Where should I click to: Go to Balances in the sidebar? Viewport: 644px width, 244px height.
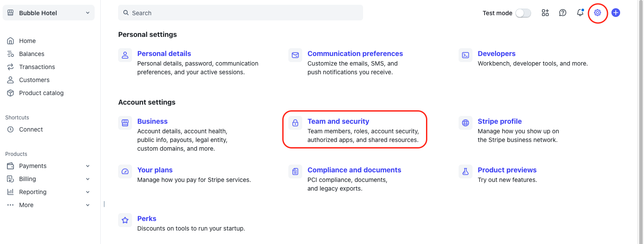[x=32, y=54]
